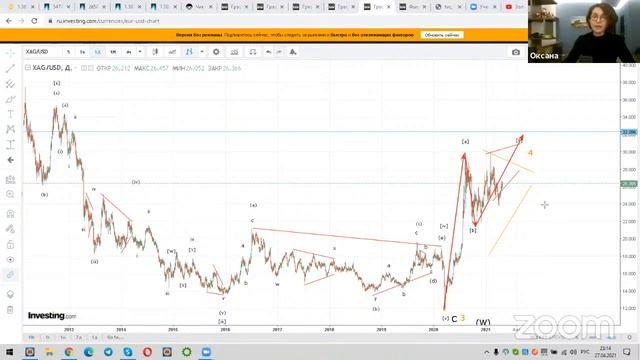This screenshot has width=640, height=360.
Task: Take a chart snapshot with camera icon
Action: click(x=516, y=52)
